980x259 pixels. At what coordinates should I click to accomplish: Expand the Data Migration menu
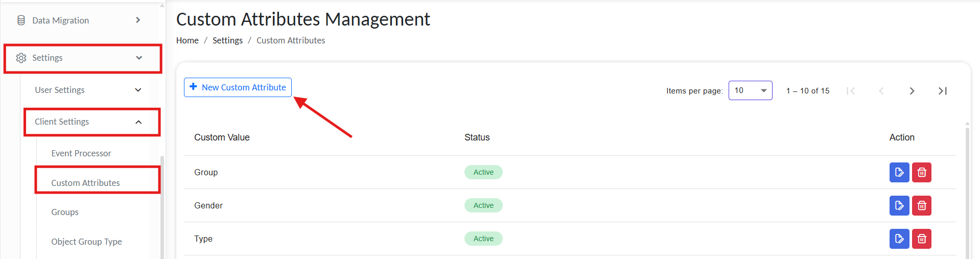pos(138,20)
